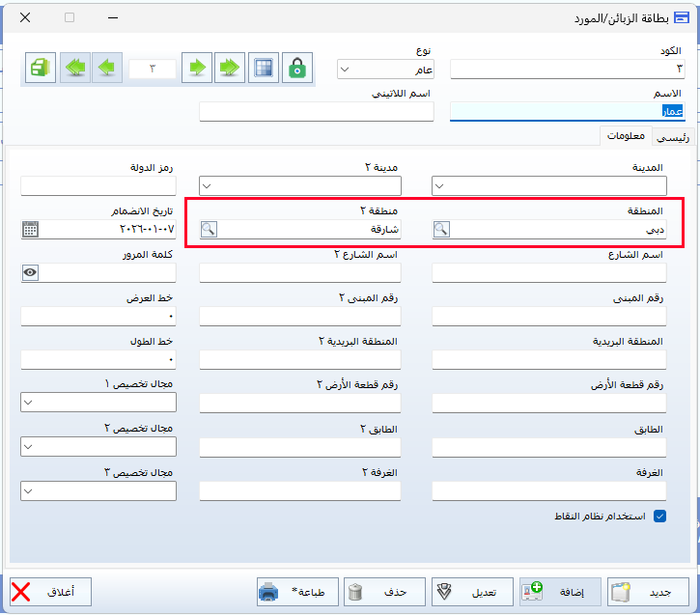
Task: Toggle password visibility eye in كلمة المرور
Action: point(31,273)
